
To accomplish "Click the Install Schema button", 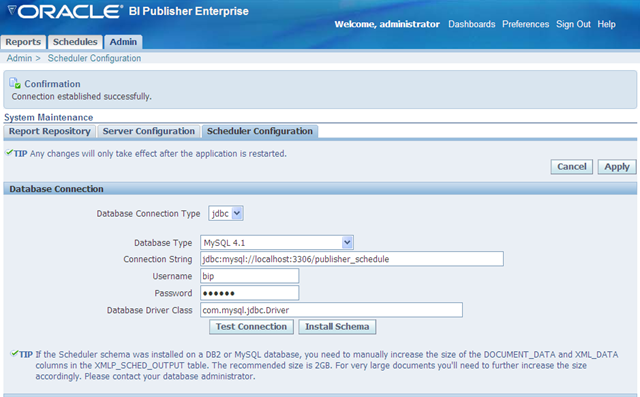I will (x=337, y=327).
